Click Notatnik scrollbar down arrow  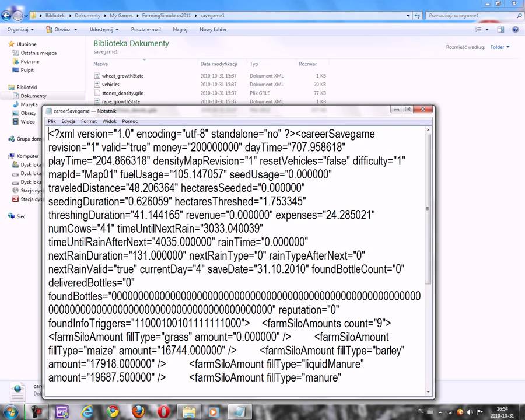(x=428, y=391)
